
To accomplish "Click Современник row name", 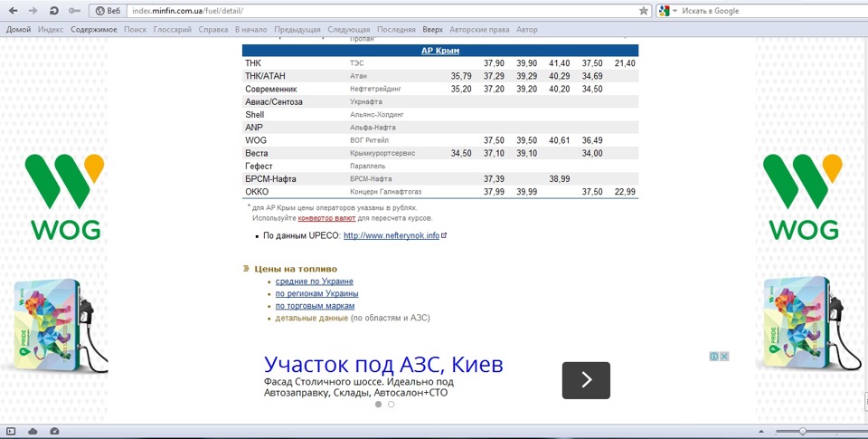I will click(x=271, y=90).
